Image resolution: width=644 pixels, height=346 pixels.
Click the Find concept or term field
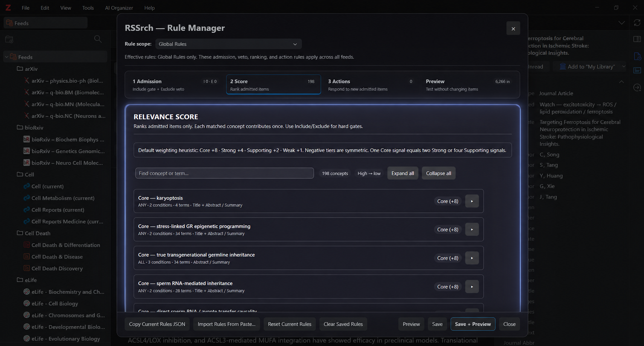(x=224, y=173)
